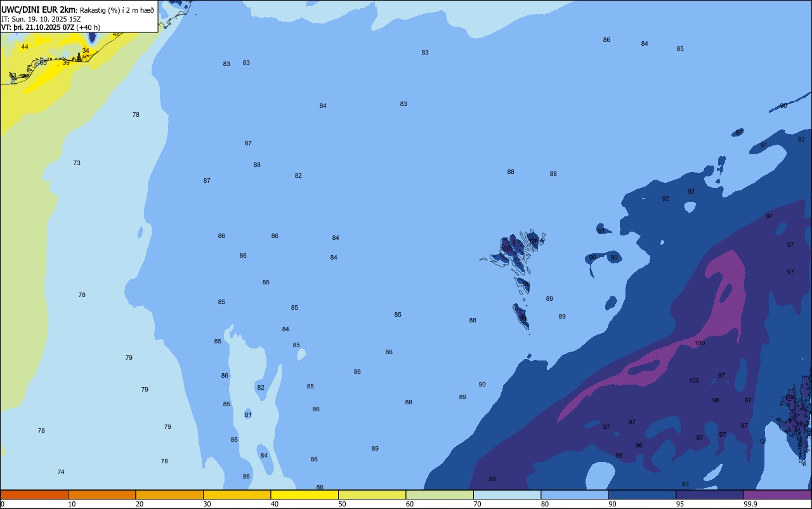Click the value 65 on the coast

pyautogui.click(x=43, y=63)
